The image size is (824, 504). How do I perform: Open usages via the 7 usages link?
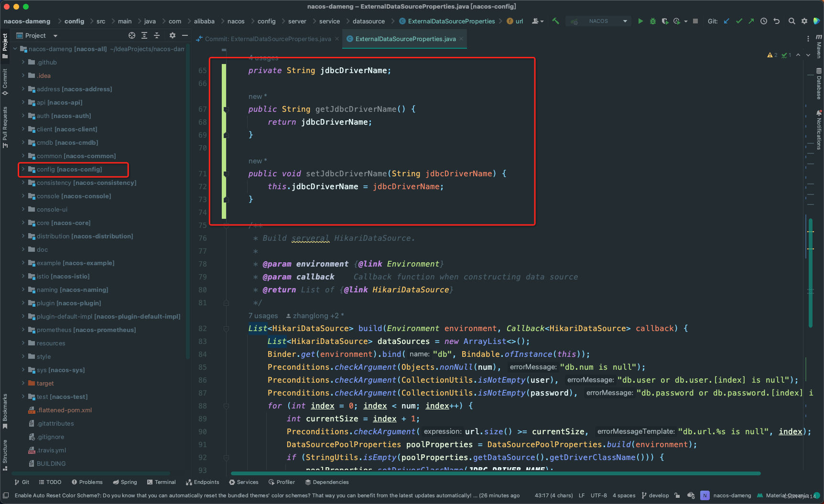(x=263, y=315)
